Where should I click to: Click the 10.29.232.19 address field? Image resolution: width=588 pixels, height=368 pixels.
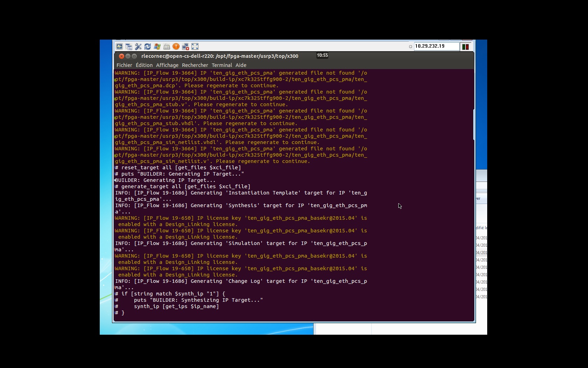pyautogui.click(x=436, y=46)
